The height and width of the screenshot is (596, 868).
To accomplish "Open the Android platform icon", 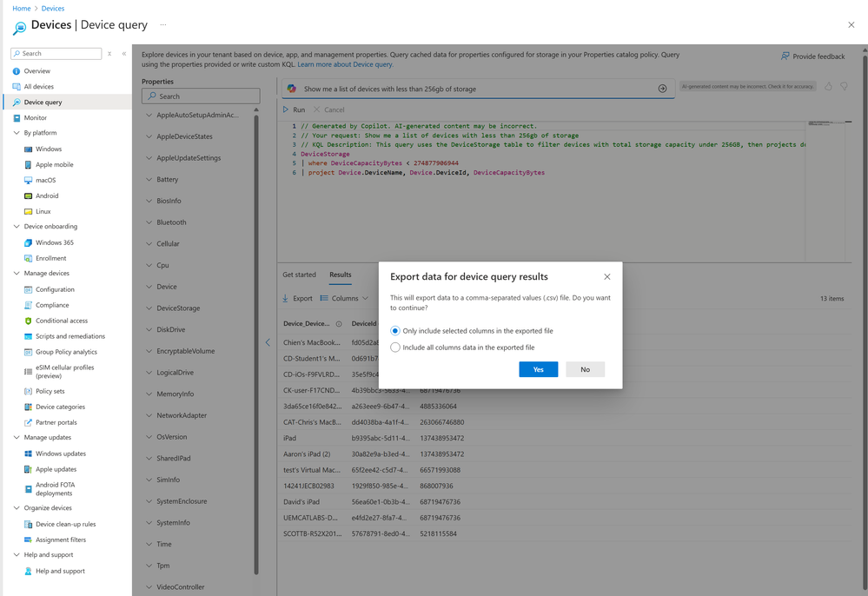I will coord(28,195).
